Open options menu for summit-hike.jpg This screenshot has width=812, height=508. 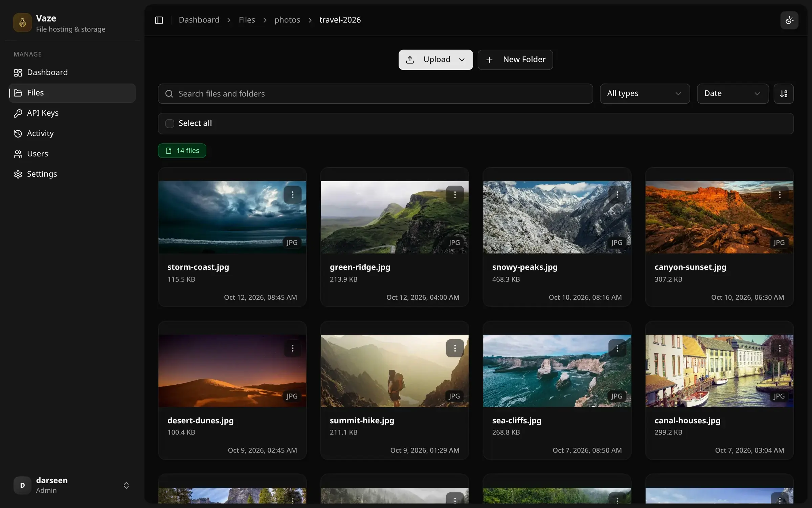(x=455, y=348)
